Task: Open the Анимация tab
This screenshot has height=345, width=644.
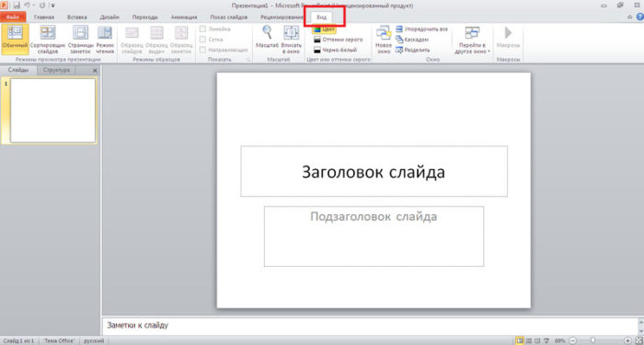Action: pyautogui.click(x=184, y=17)
